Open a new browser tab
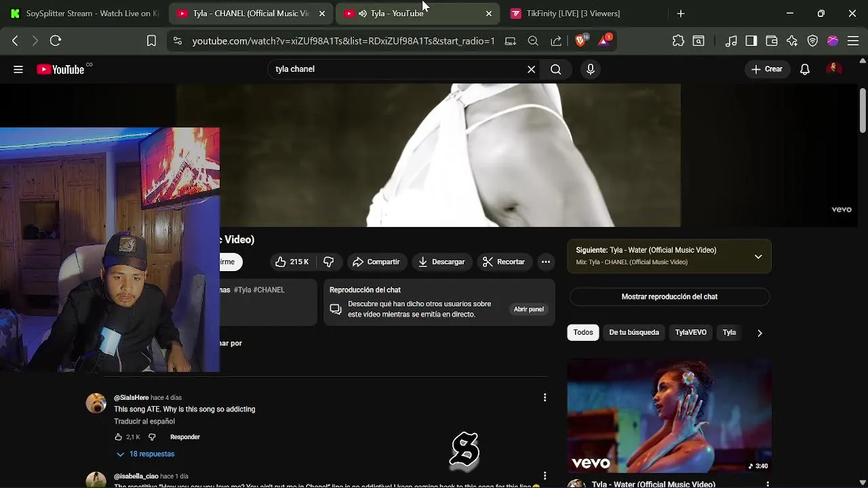Viewport: 868px width, 488px height. coord(681,14)
